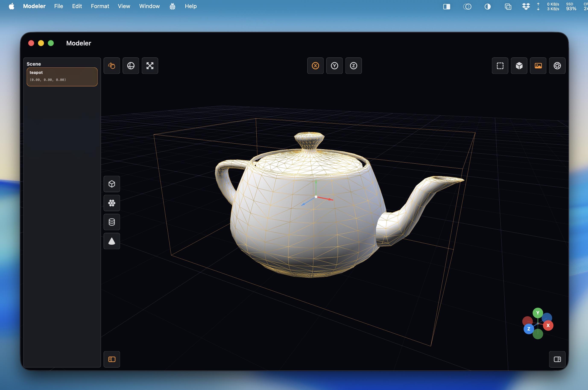The width and height of the screenshot is (588, 390).
Task: Add a cube primitive
Action: point(112,184)
